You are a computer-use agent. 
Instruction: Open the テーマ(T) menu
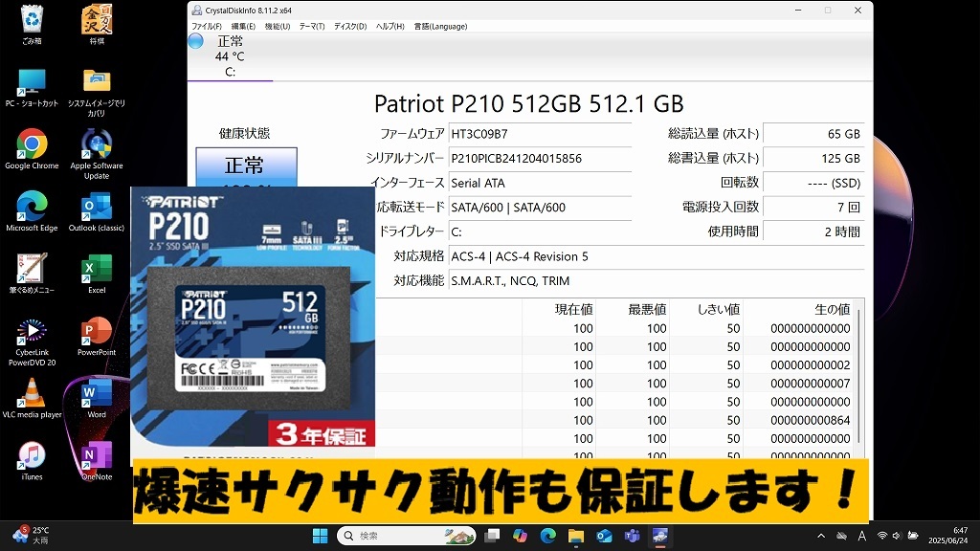pos(312,26)
